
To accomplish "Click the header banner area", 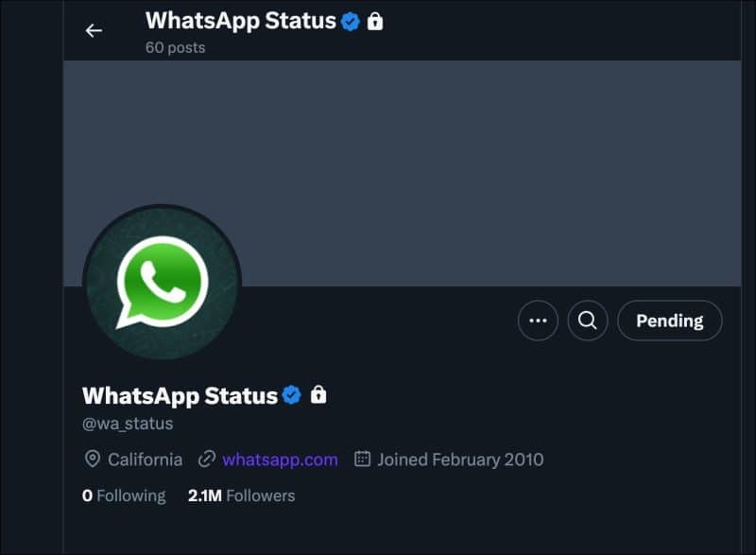I will [x=425, y=151].
